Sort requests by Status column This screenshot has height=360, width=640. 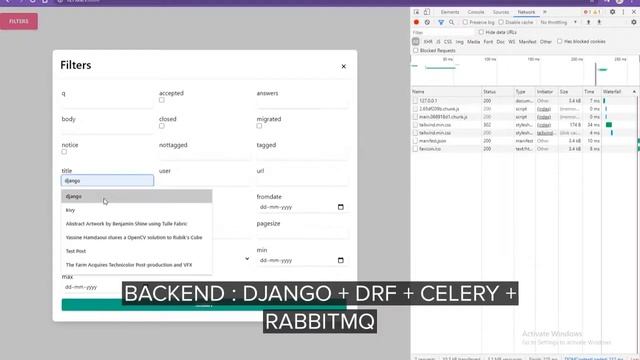(498, 92)
